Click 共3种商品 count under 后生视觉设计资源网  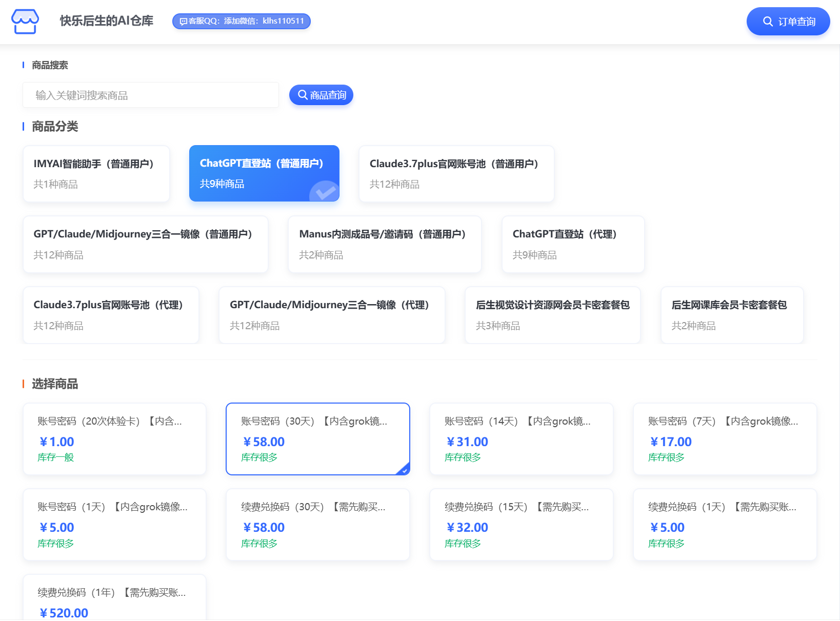click(x=498, y=326)
